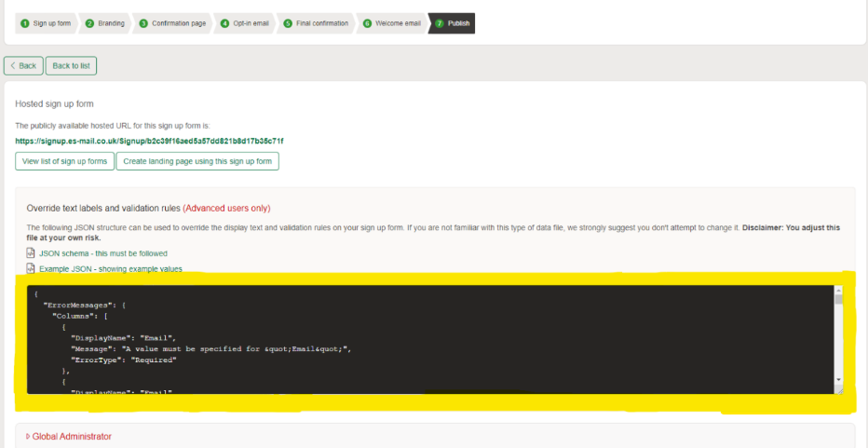Click the Advanced users only warning text
Image resolution: width=868 pixels, height=448 pixels.
(226, 209)
